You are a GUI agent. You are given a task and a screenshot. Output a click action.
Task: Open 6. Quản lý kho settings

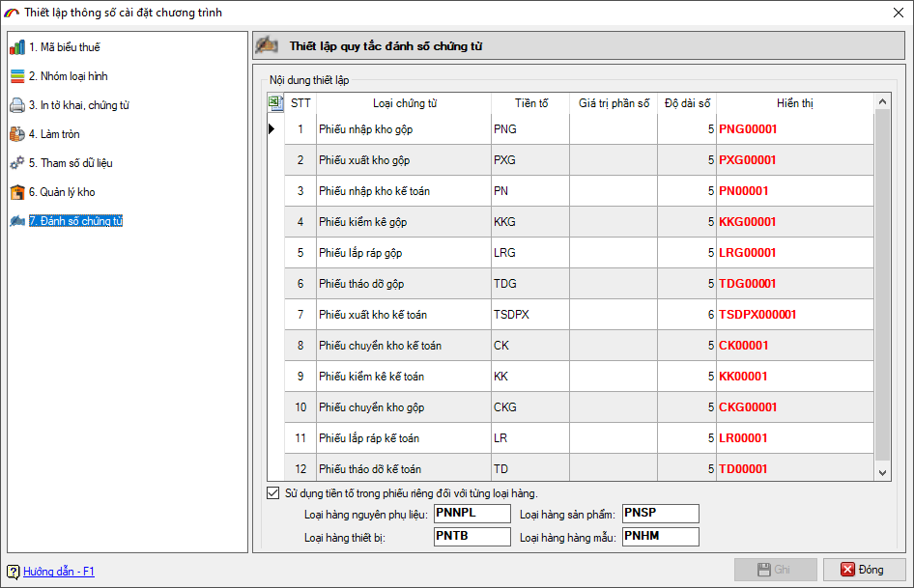click(x=62, y=192)
